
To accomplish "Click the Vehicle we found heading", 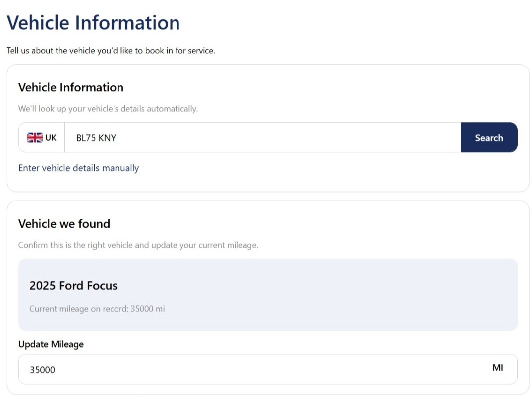I will 64,224.
